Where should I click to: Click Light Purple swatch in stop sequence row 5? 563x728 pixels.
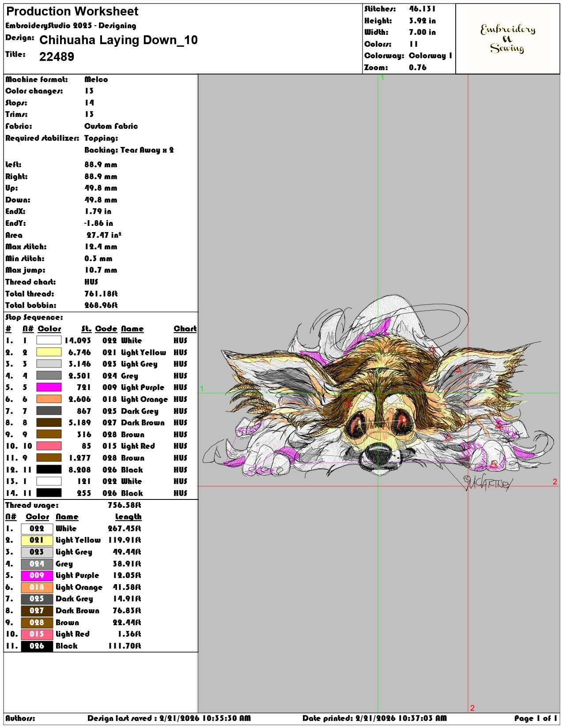point(49,387)
